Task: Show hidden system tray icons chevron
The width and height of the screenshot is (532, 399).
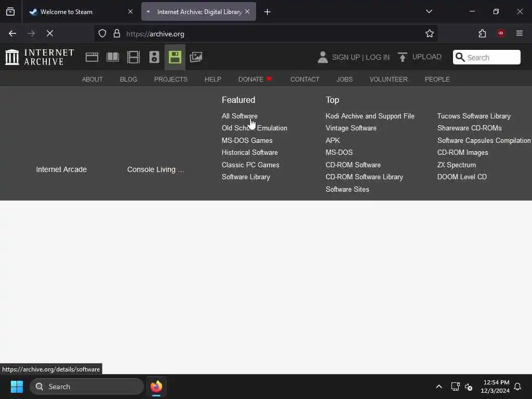Action: [x=438, y=387]
